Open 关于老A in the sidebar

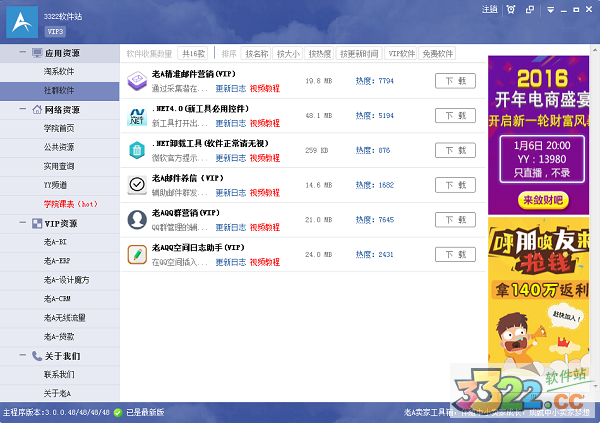pos(60,394)
